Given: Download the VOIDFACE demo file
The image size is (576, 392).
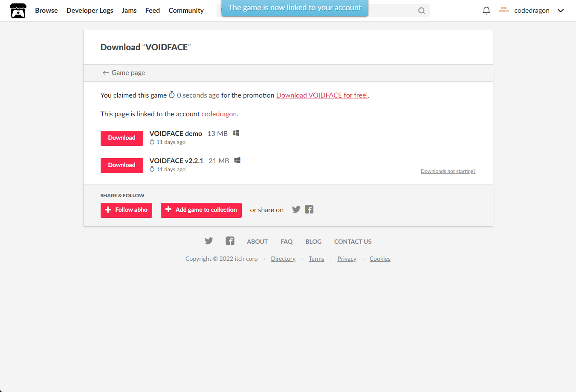Looking at the screenshot, I should 122,138.
